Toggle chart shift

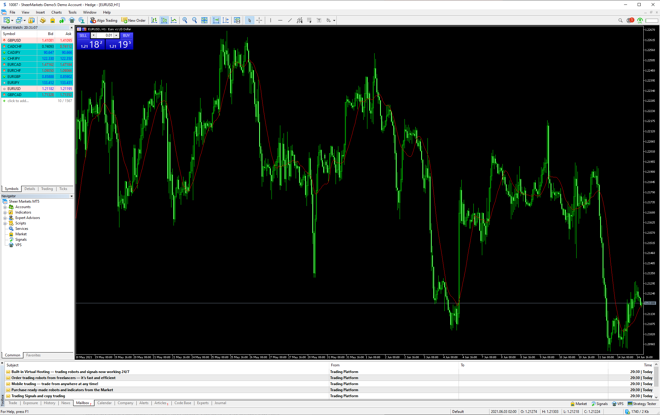(x=226, y=20)
